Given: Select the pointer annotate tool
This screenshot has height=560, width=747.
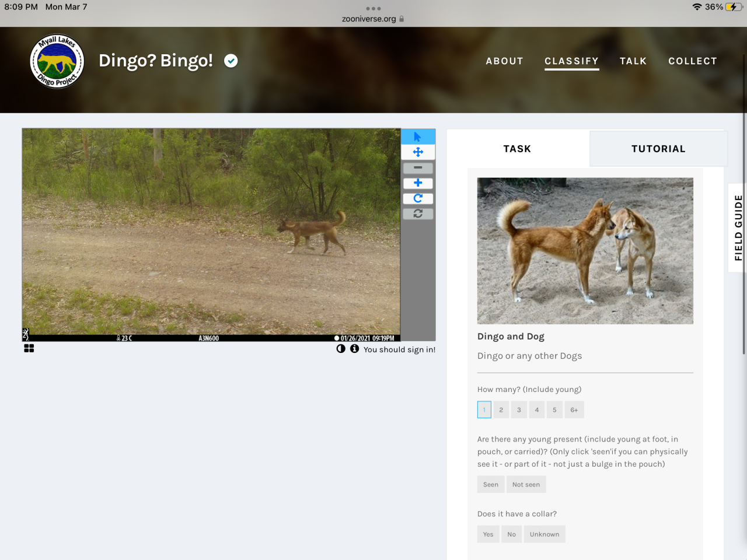Looking at the screenshot, I should (x=418, y=136).
